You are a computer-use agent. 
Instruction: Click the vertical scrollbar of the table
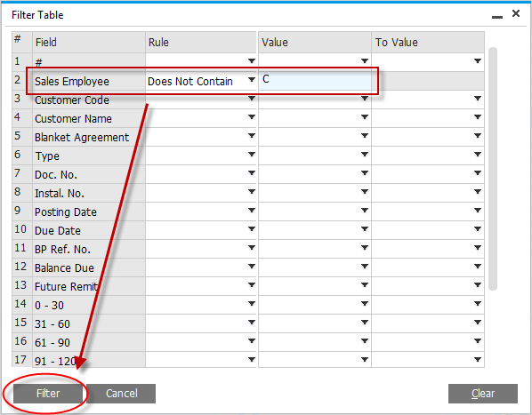coord(493,169)
